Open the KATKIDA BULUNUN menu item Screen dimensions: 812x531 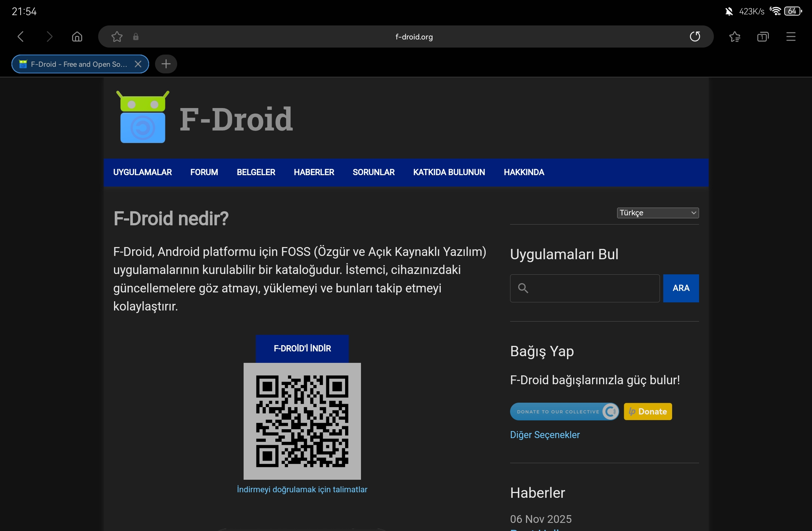(449, 172)
